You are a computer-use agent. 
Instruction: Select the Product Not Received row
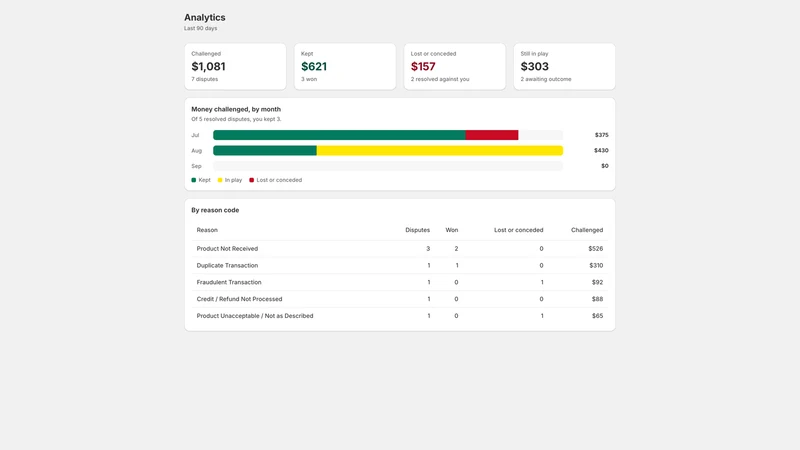tap(399, 248)
